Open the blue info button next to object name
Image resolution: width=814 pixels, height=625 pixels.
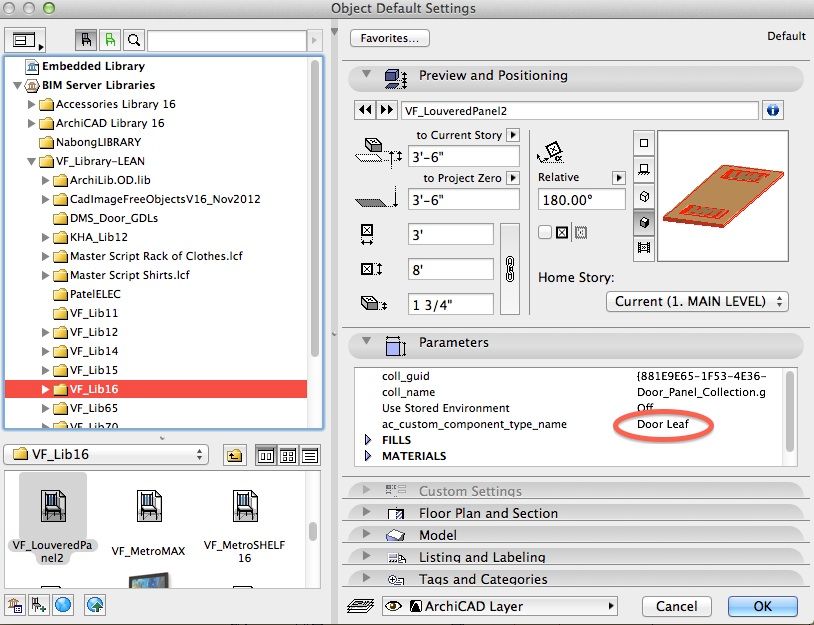click(772, 110)
